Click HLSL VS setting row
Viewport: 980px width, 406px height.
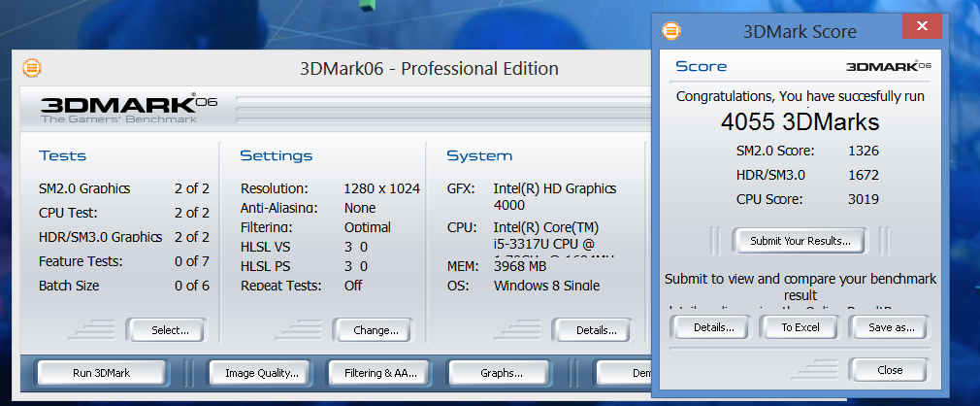pos(304,247)
